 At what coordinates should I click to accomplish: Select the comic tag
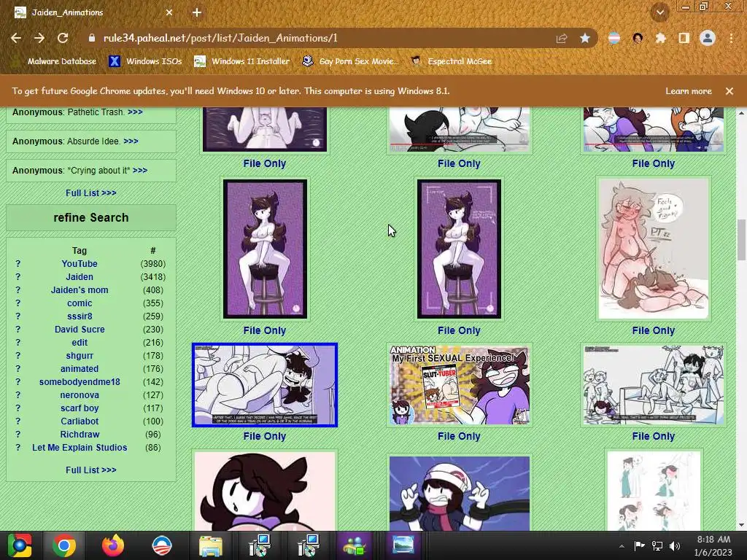click(80, 303)
